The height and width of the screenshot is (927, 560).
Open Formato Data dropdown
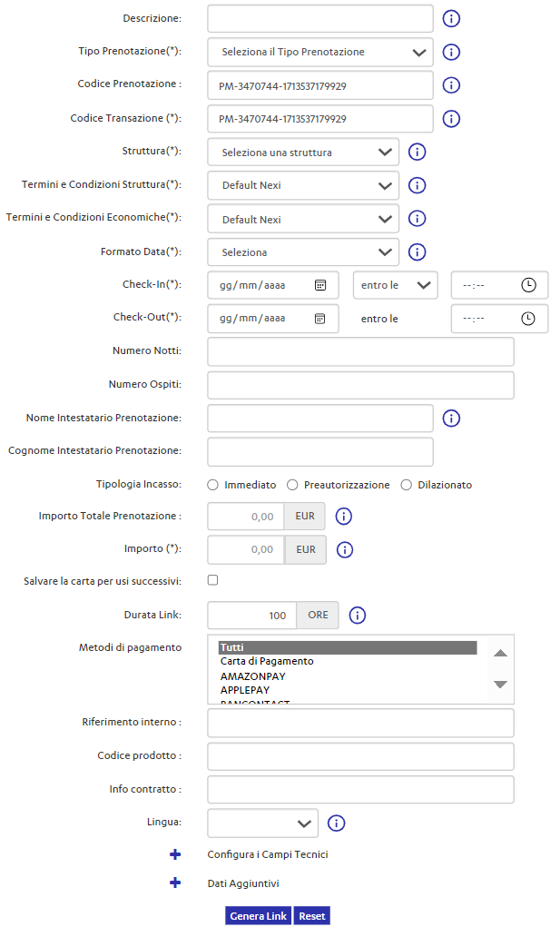pos(303,252)
